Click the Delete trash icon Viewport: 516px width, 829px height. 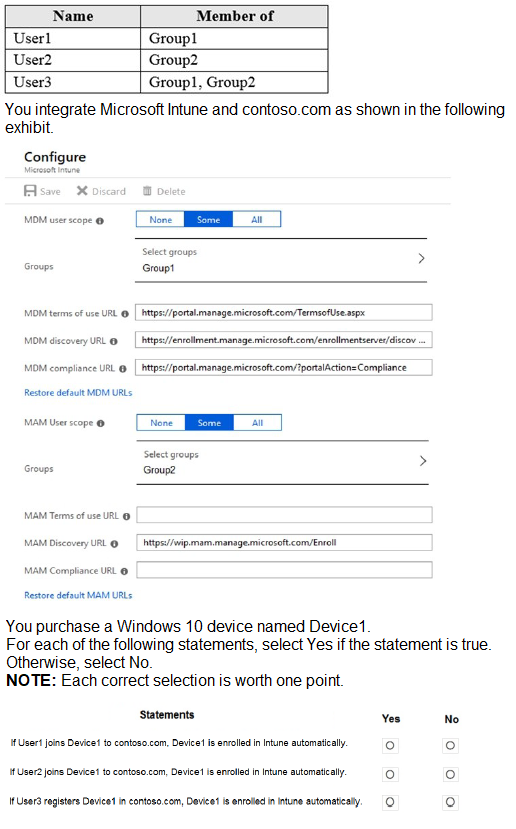(x=148, y=191)
